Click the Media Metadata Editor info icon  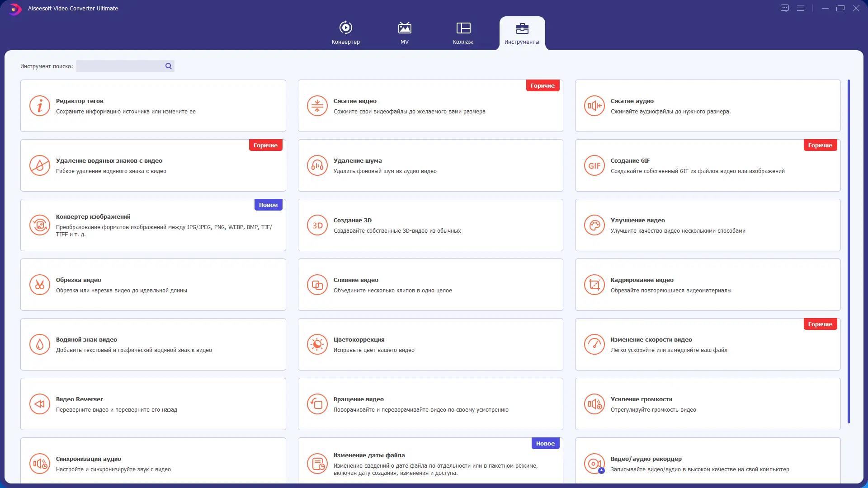pyautogui.click(x=40, y=106)
